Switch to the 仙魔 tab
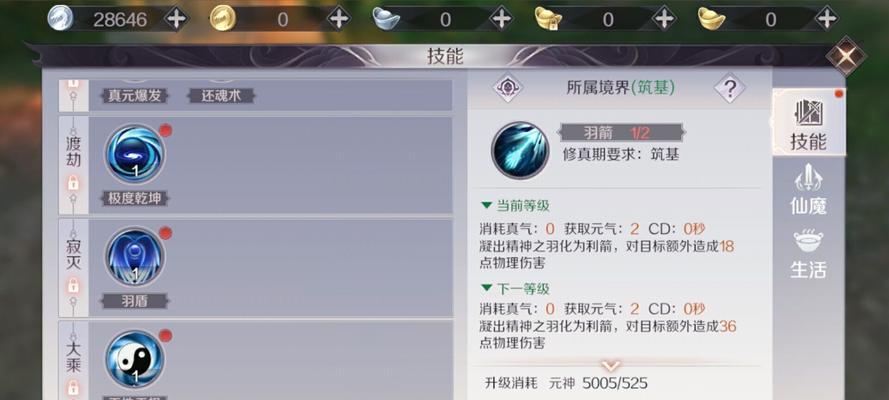Image resolution: width=889 pixels, height=400 pixels. tap(808, 190)
